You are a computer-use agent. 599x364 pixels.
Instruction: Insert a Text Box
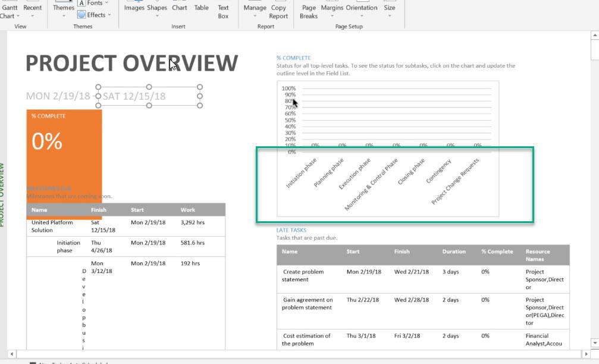[223, 12]
